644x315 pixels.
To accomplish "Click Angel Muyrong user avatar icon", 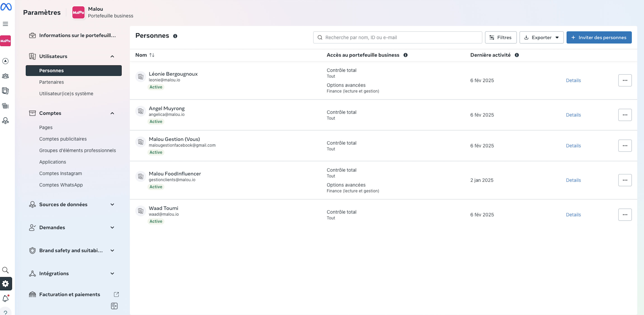I will (141, 111).
